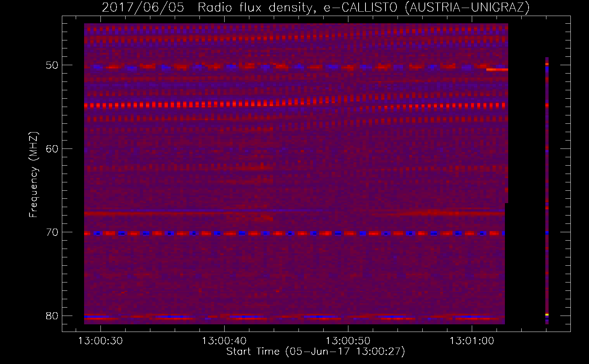Click the vertical color scale bar
Viewport: 589px width, 364px height.
pos(547,190)
